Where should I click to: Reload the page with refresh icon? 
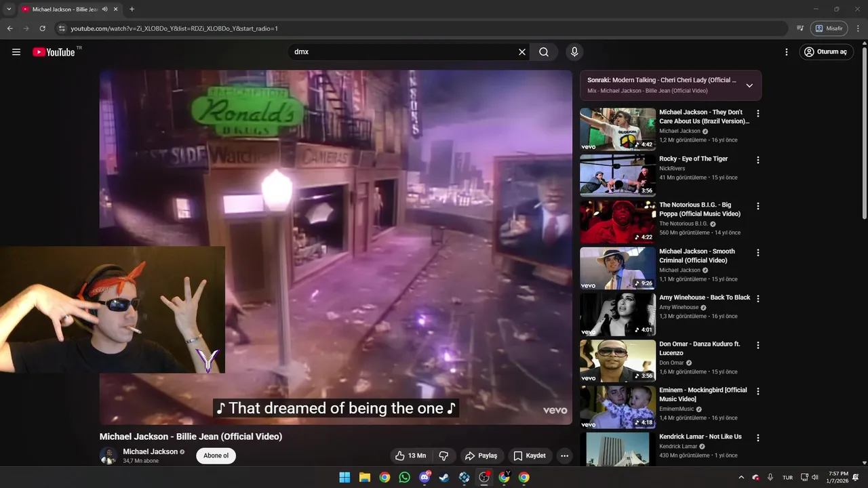[x=42, y=28]
